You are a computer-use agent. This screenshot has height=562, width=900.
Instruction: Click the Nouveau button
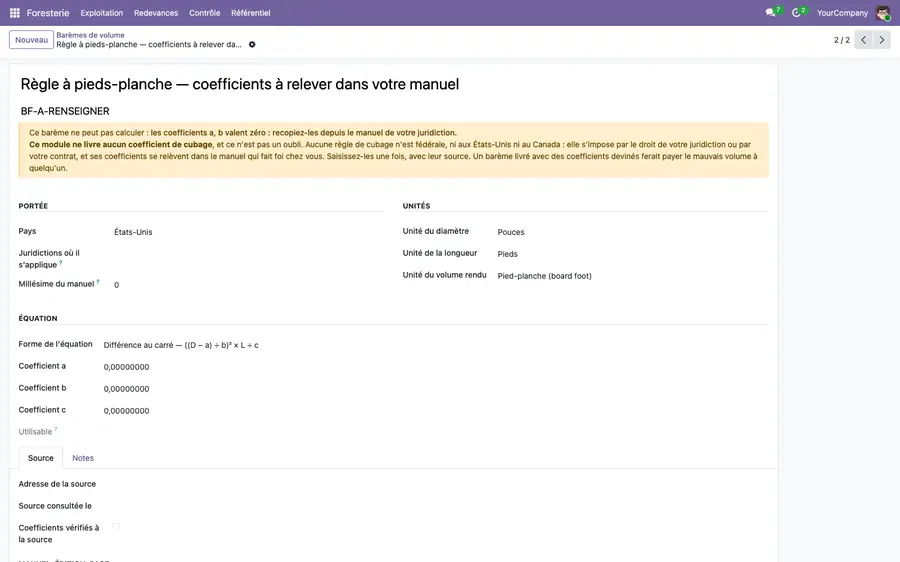pos(32,40)
